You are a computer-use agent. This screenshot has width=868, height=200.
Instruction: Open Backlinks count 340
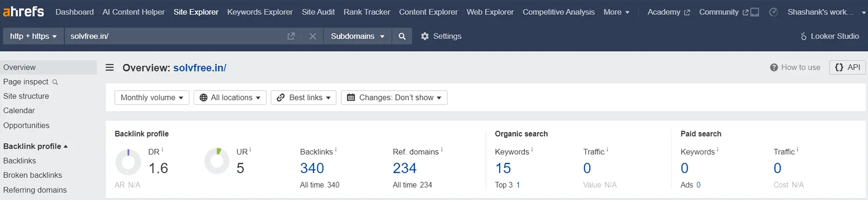click(312, 168)
